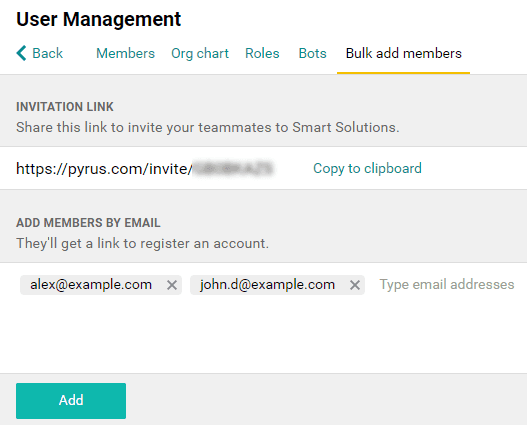Click the blurred invite code in the link
527x425 pixels.
click(x=234, y=168)
